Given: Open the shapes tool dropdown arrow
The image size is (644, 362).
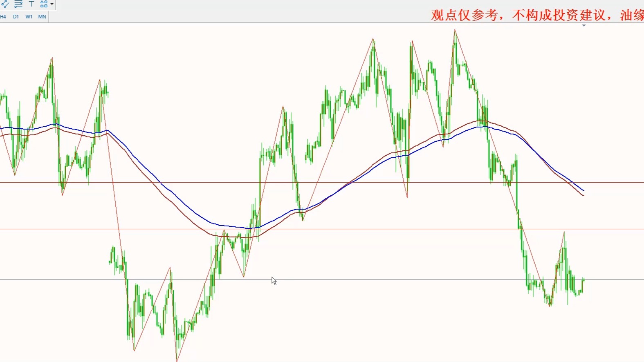Looking at the screenshot, I should click(52, 4).
